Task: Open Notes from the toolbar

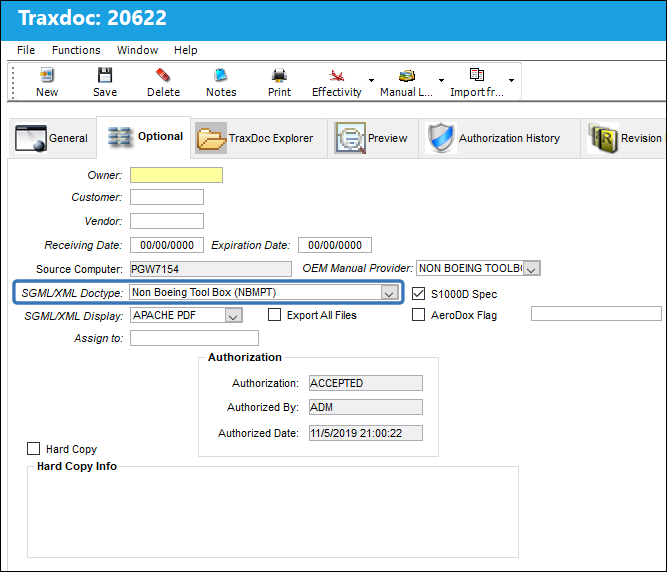Action: pos(221,75)
